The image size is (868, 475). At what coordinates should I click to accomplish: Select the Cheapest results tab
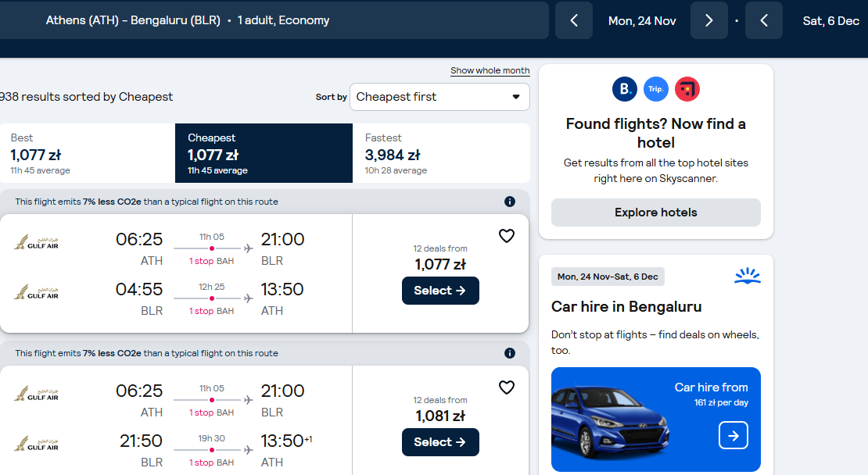264,153
